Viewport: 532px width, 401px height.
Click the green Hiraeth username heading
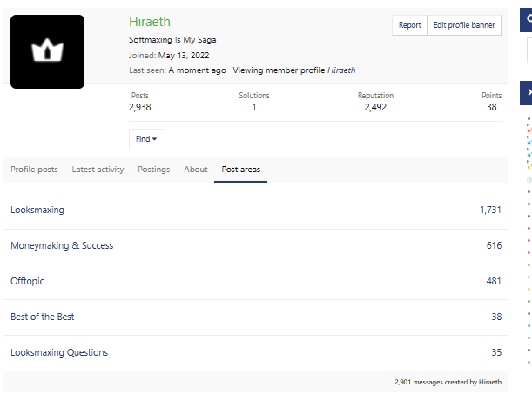(x=150, y=22)
